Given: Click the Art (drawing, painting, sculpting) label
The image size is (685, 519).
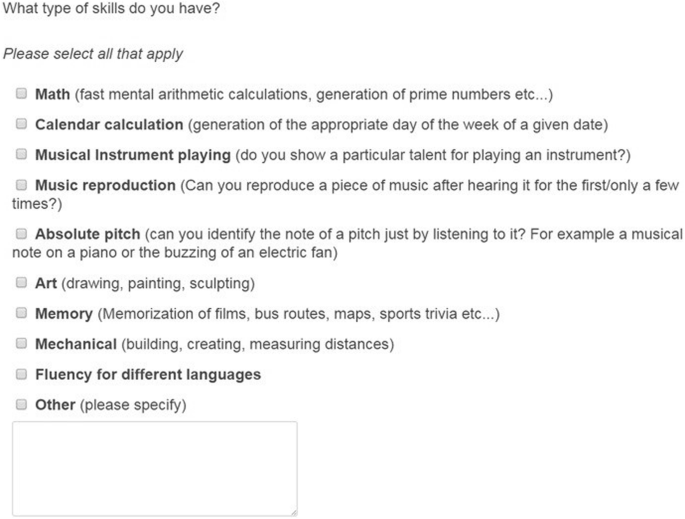Looking at the screenshot, I should (145, 284).
